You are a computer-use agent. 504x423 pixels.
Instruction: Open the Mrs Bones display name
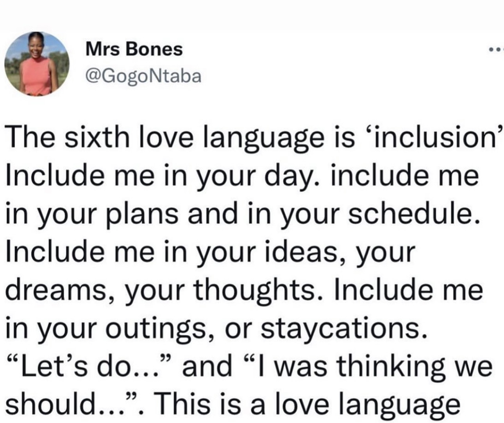click(134, 49)
